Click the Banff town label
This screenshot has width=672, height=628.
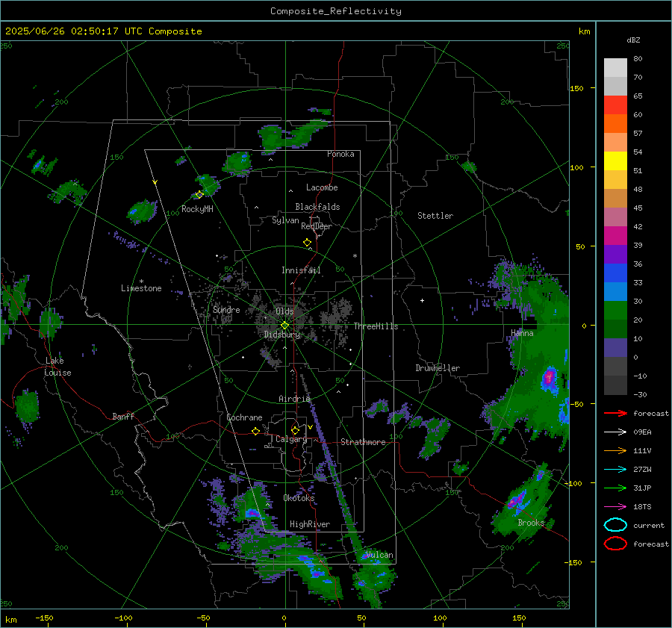pos(123,416)
